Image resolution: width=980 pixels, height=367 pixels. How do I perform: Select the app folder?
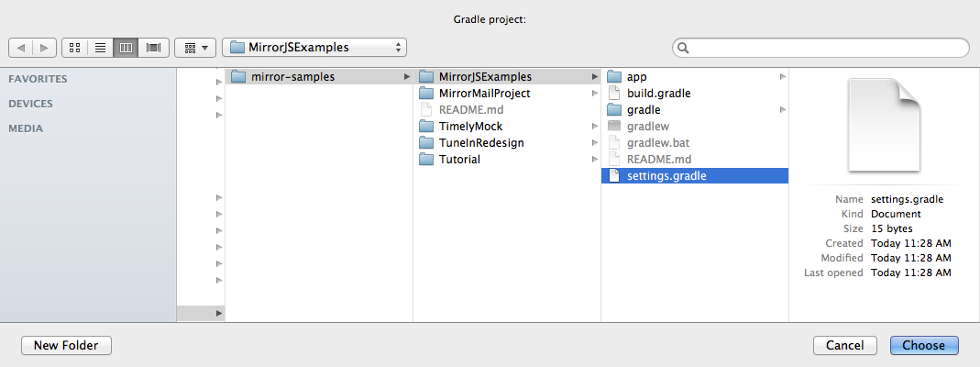pyautogui.click(x=636, y=77)
